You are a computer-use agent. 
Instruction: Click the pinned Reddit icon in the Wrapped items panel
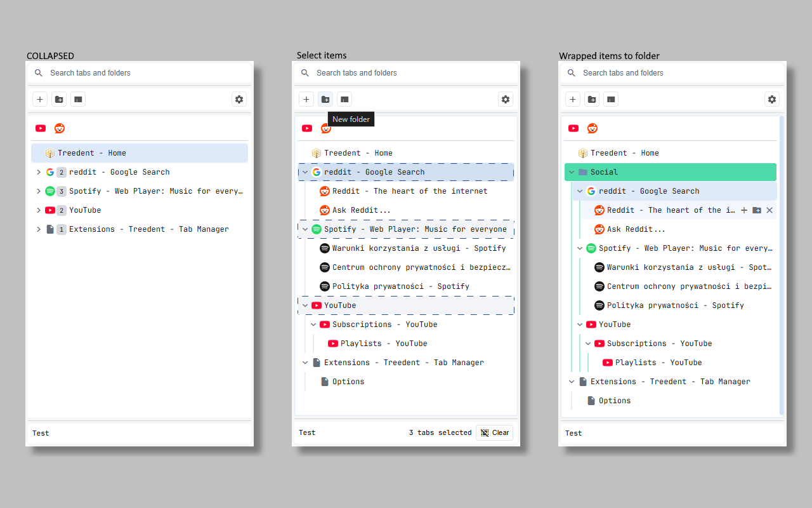tap(593, 128)
